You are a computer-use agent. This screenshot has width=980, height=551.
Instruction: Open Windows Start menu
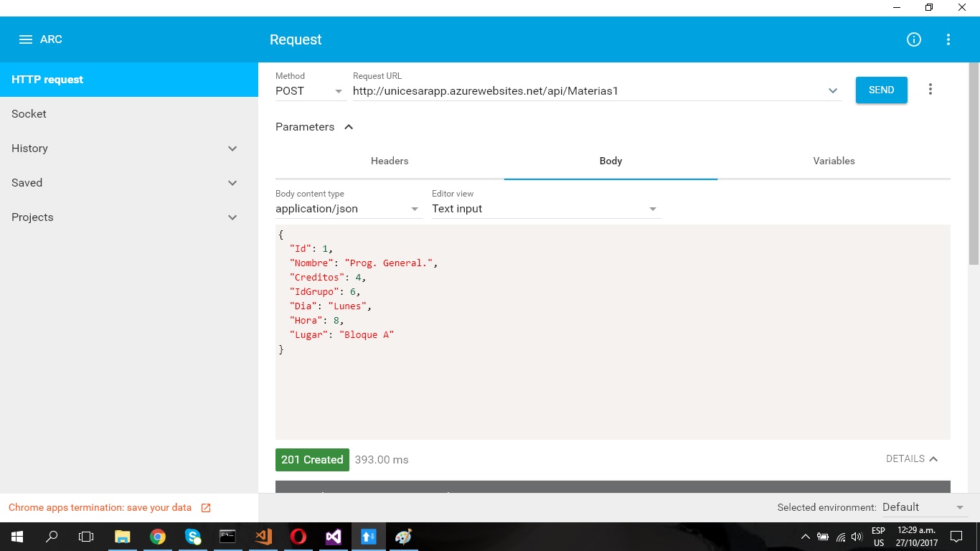pyautogui.click(x=17, y=537)
